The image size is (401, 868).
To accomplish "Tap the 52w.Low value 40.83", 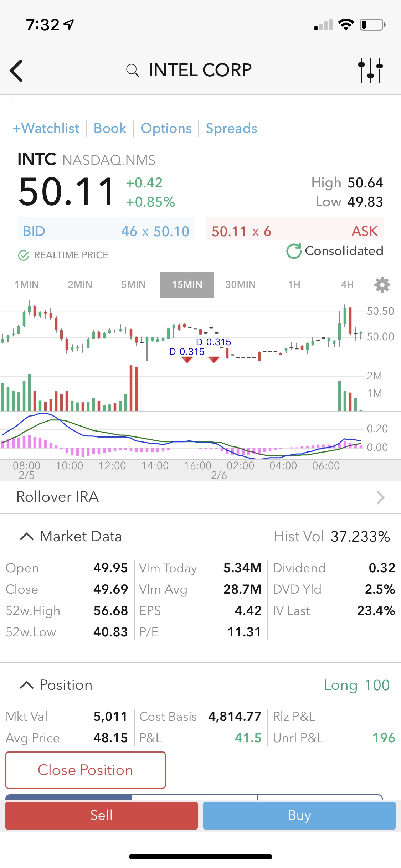I will coord(110,632).
